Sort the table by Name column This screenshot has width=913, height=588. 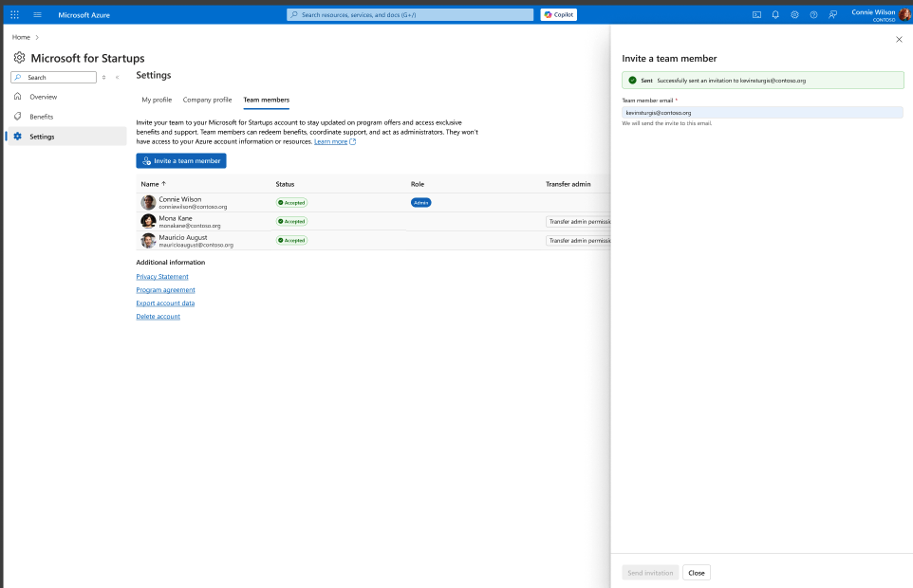tap(153, 184)
